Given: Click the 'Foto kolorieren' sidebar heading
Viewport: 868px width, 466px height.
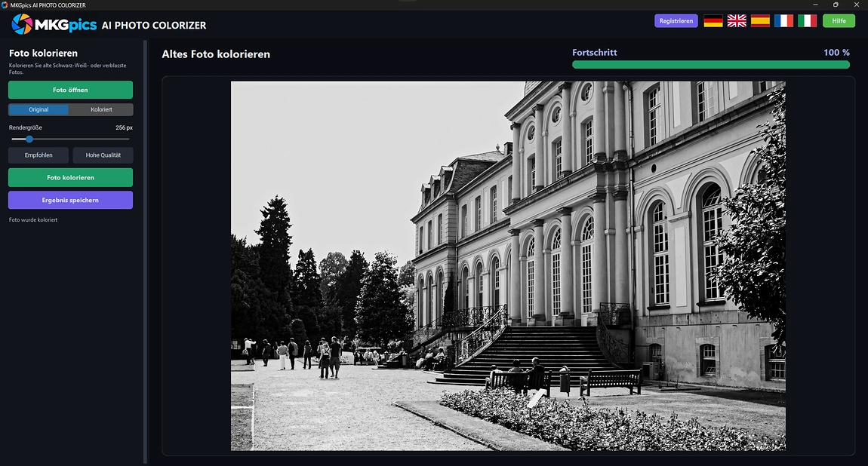Looking at the screenshot, I should 43,53.
